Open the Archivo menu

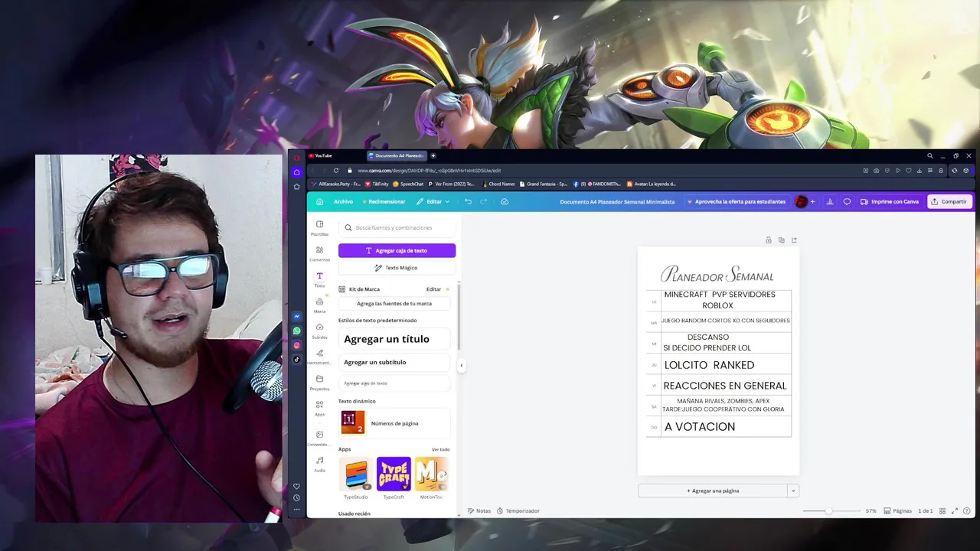[x=343, y=201]
